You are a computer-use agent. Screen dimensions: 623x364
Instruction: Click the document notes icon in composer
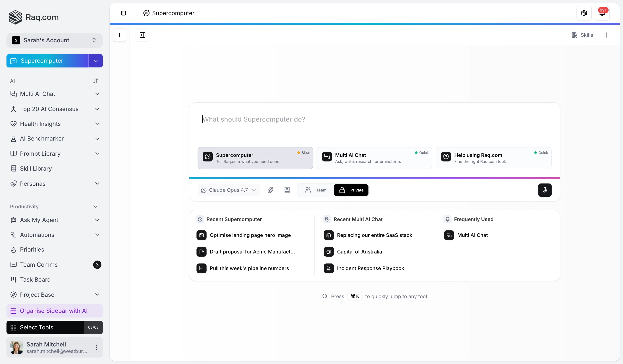click(287, 190)
